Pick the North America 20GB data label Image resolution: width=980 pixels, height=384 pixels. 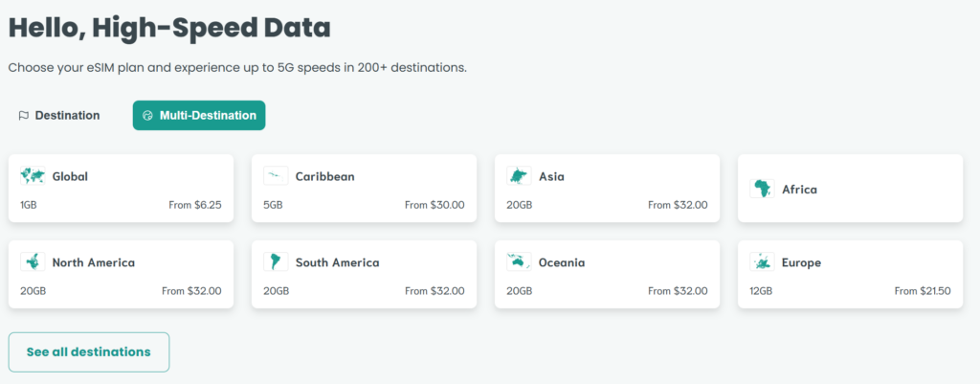(x=34, y=291)
